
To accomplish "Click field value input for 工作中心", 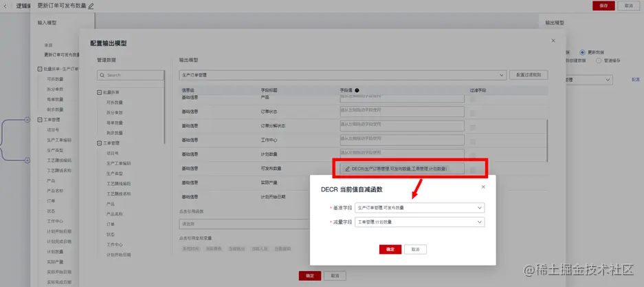I will (402, 140).
